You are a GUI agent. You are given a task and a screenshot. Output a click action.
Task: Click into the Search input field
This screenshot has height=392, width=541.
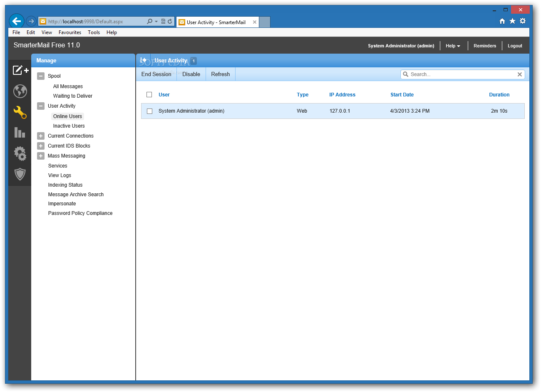pos(462,74)
